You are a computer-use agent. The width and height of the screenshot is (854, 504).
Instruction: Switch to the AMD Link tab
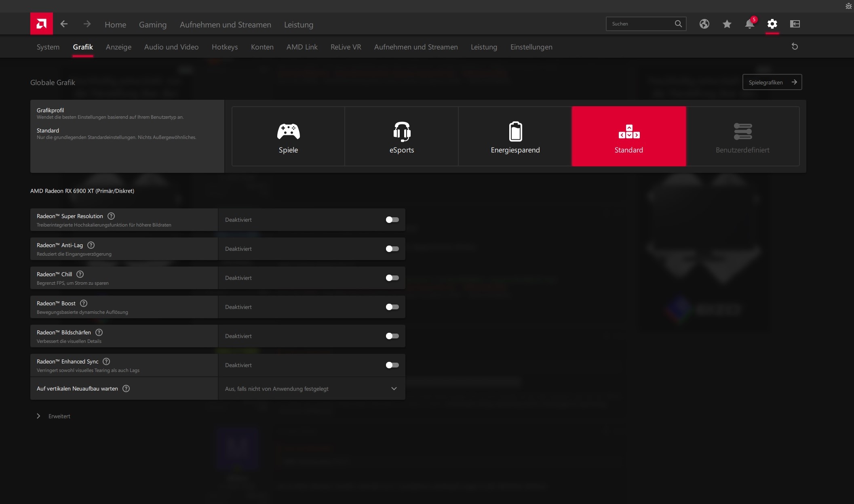tap(302, 47)
